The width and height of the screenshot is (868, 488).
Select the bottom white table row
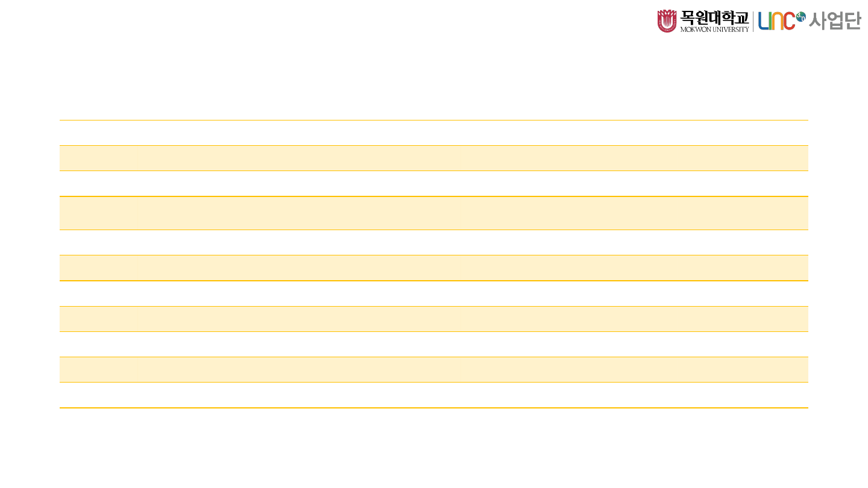(x=433, y=395)
